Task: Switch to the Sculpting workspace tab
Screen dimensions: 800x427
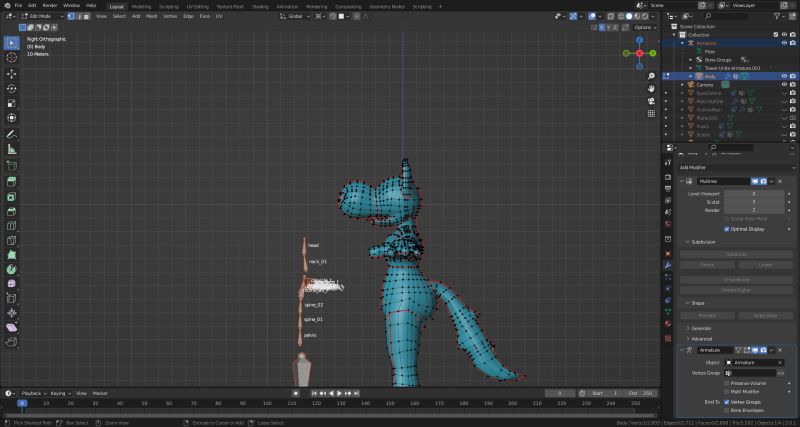Action: coord(169,5)
